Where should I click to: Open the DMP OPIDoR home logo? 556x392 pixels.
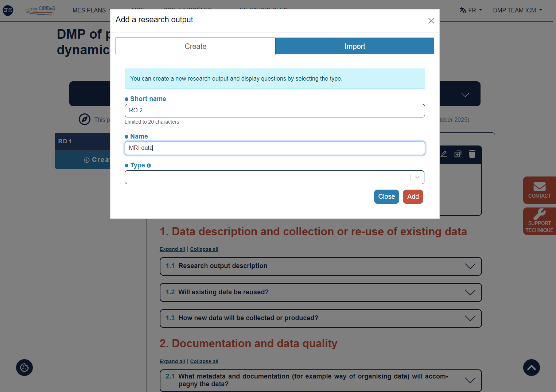41,10
